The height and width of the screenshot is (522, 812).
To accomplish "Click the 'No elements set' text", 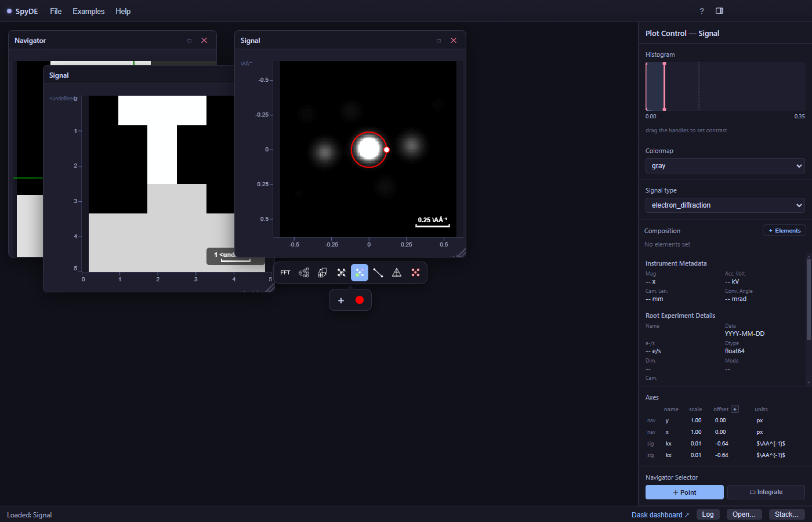I will coord(668,244).
